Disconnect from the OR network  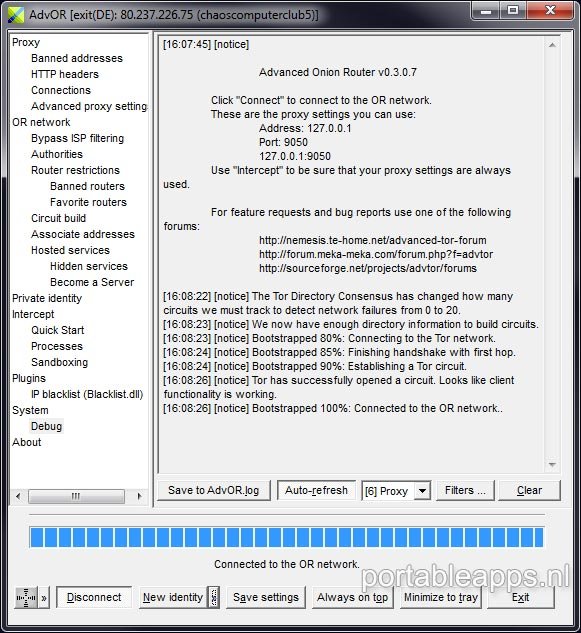click(x=94, y=597)
